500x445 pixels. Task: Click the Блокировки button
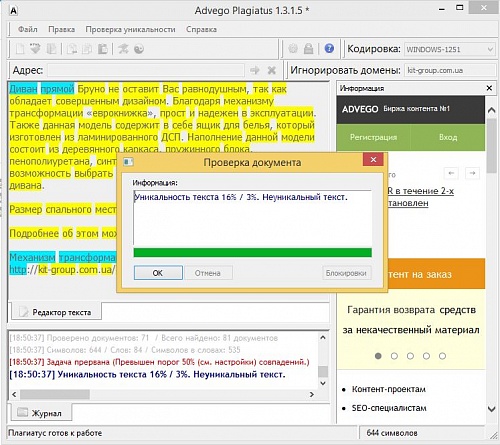[x=346, y=273]
